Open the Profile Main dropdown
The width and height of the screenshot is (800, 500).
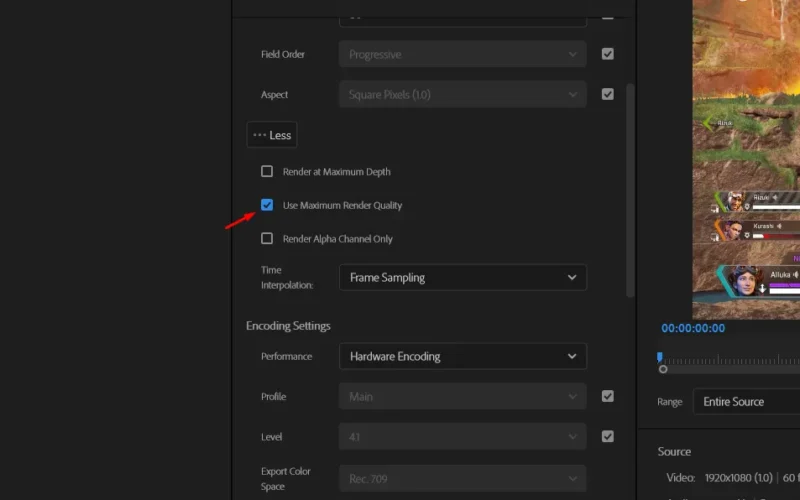[462, 396]
